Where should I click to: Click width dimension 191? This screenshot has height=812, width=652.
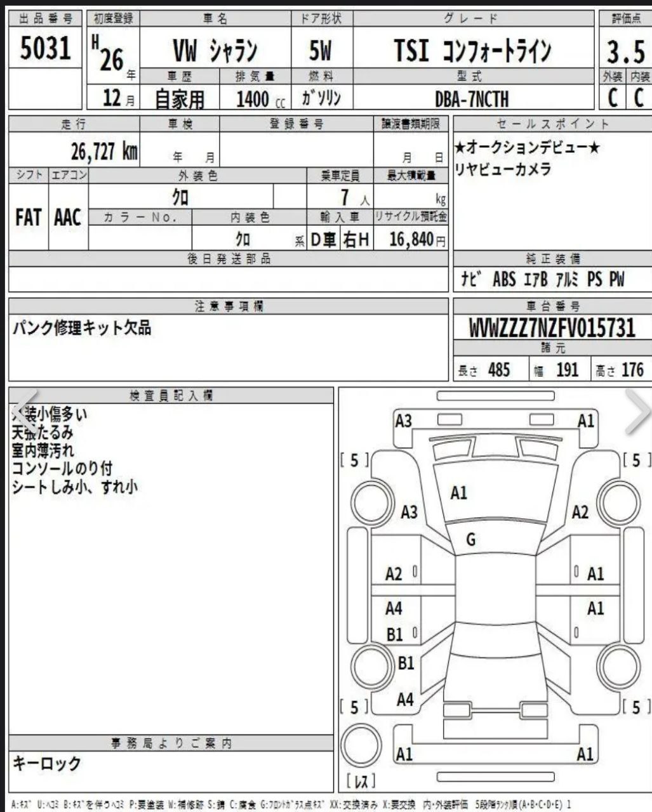567,370
